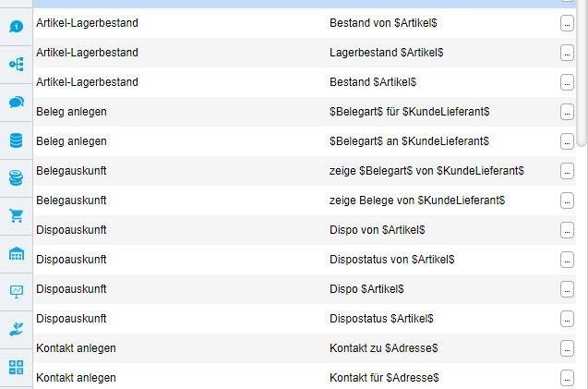Image resolution: width=588 pixels, height=389 pixels.
Task: Open ellipsis for 'Dispostatus von $Artikel$' row
Action: coord(567,260)
